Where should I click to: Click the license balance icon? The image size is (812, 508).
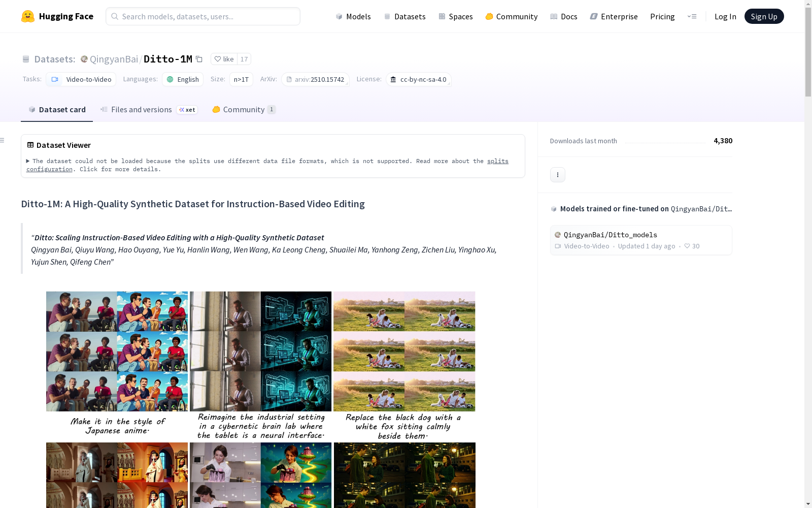(393, 79)
